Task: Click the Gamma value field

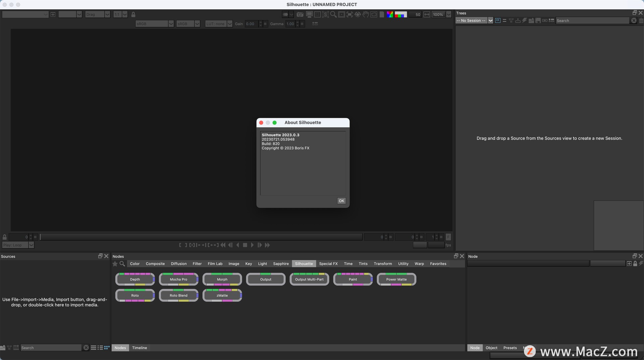Action: pos(290,24)
